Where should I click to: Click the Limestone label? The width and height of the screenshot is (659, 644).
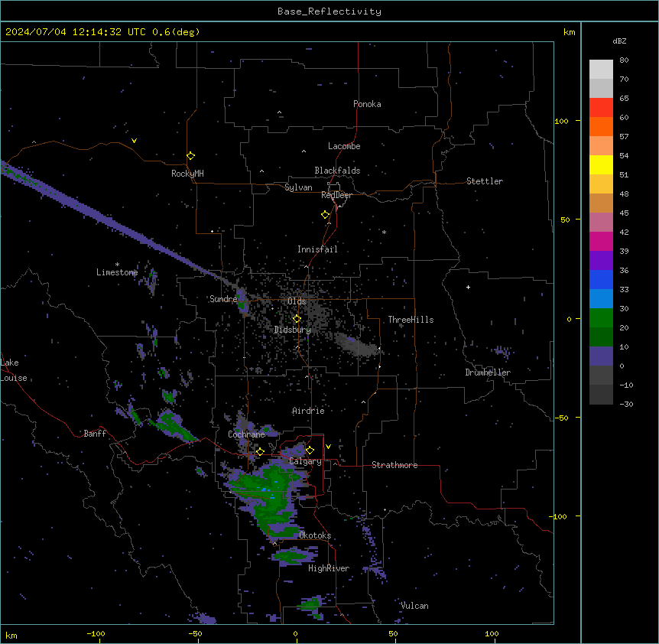pyautogui.click(x=117, y=272)
